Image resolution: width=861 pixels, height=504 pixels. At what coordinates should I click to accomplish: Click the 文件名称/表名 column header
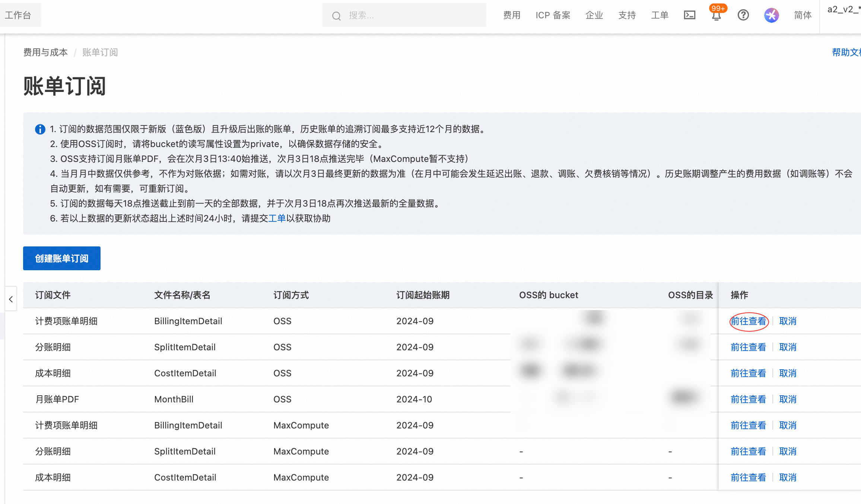tap(182, 295)
